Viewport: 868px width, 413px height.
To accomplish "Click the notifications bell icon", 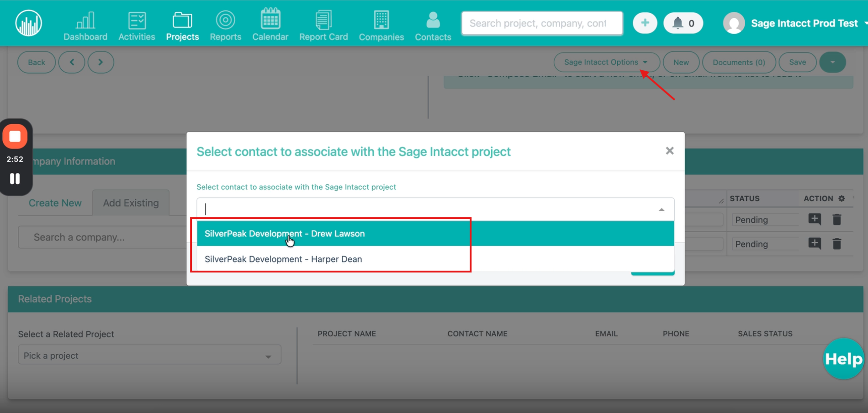I will (x=678, y=23).
